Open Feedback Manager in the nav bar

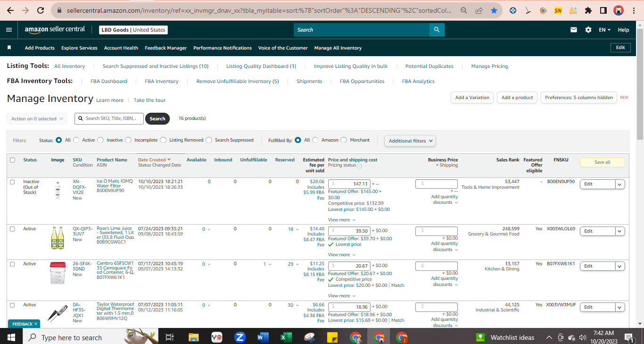(165, 48)
